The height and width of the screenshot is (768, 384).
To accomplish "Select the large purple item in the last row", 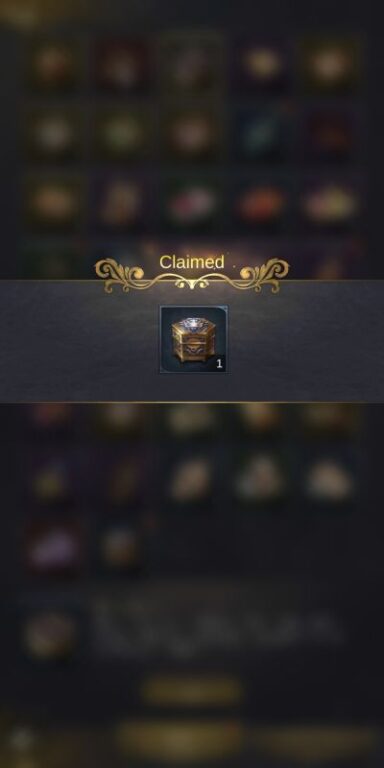I will 53,547.
